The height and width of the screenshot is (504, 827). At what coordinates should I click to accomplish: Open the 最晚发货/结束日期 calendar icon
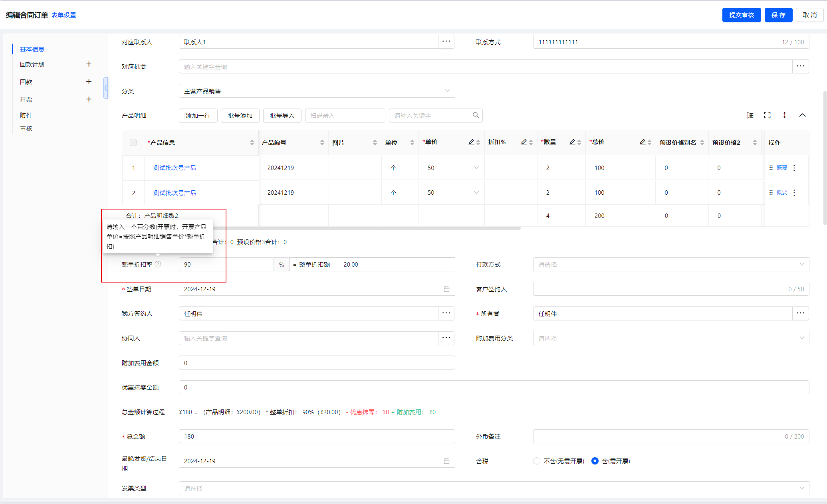(x=446, y=461)
